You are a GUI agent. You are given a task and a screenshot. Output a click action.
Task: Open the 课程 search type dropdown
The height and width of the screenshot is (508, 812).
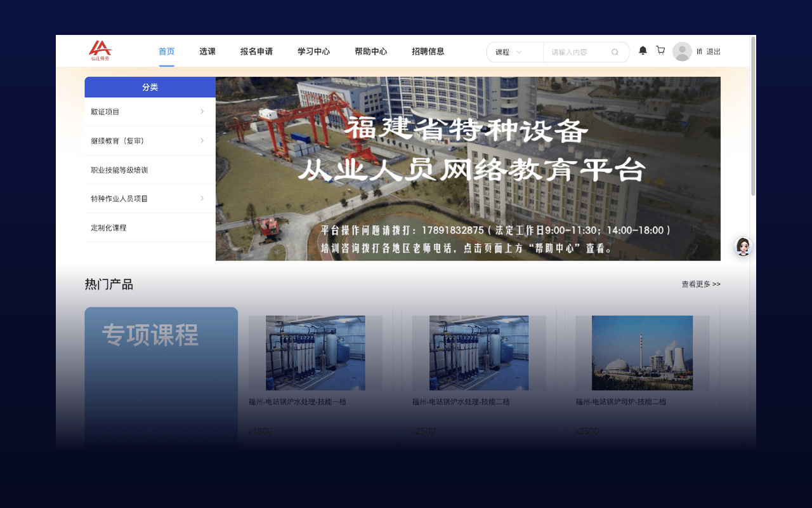click(x=515, y=52)
